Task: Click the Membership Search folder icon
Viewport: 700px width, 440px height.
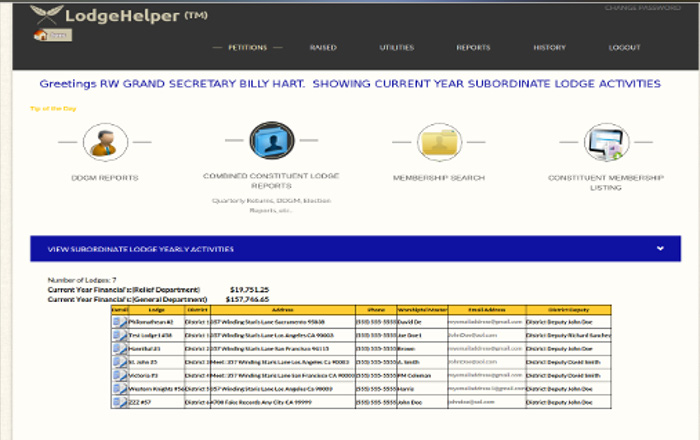Action: click(439, 143)
